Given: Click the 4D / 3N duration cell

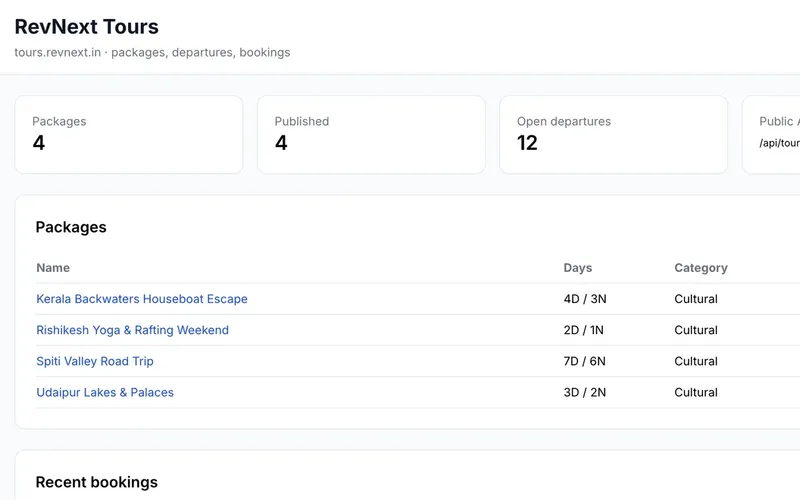Looking at the screenshot, I should [585, 299].
